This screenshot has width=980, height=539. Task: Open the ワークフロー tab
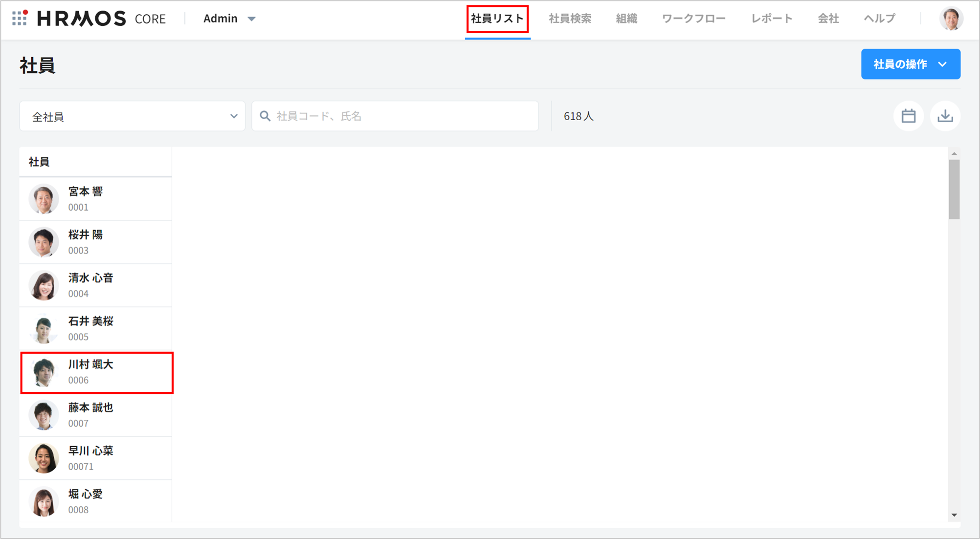(x=693, y=19)
